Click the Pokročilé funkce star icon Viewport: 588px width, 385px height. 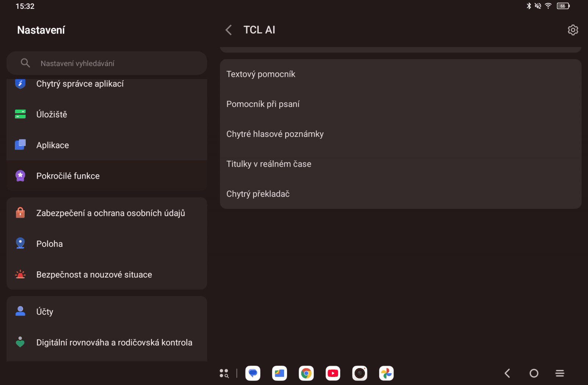20,176
